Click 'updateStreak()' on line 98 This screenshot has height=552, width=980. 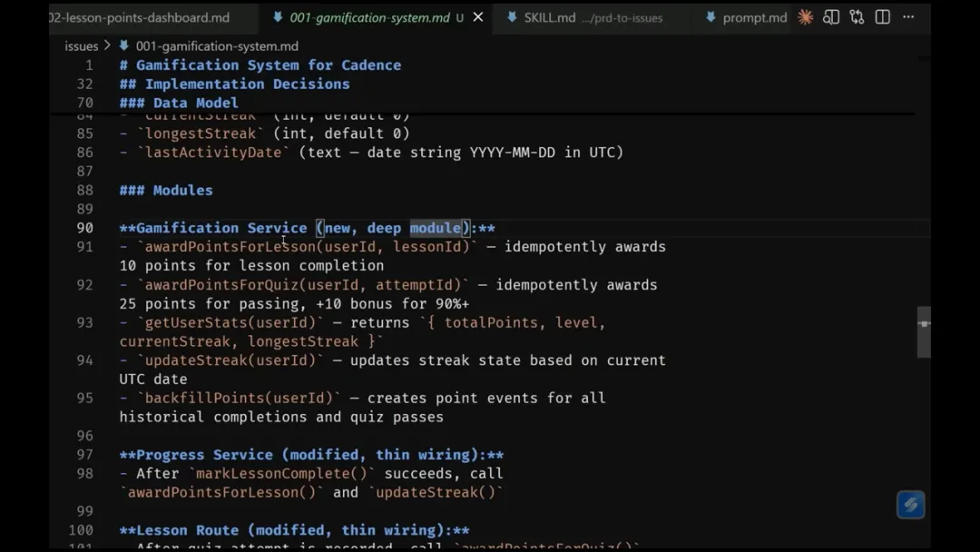click(435, 493)
